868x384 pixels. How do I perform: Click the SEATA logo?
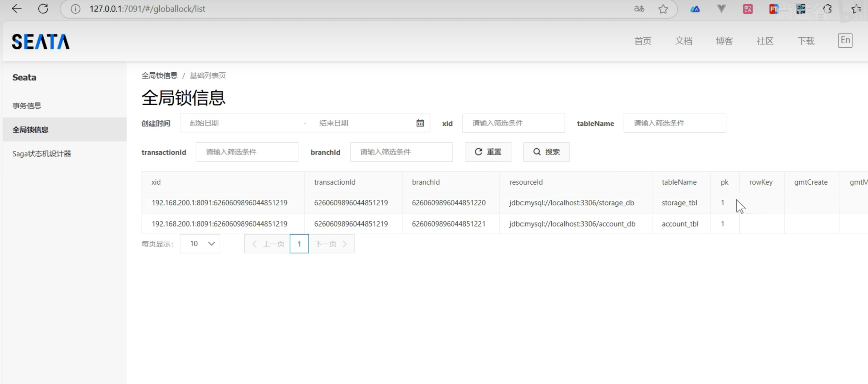click(x=40, y=42)
